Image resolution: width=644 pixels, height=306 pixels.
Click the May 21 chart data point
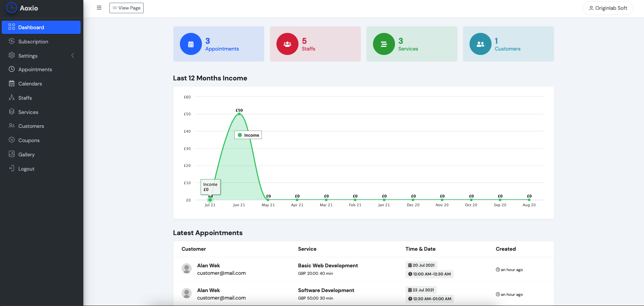coord(268,200)
